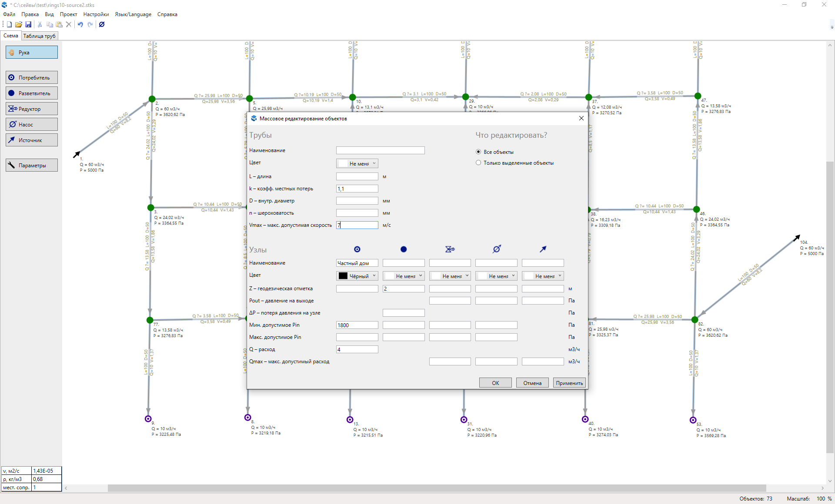Open pipes Цвет dropdown

tap(357, 163)
